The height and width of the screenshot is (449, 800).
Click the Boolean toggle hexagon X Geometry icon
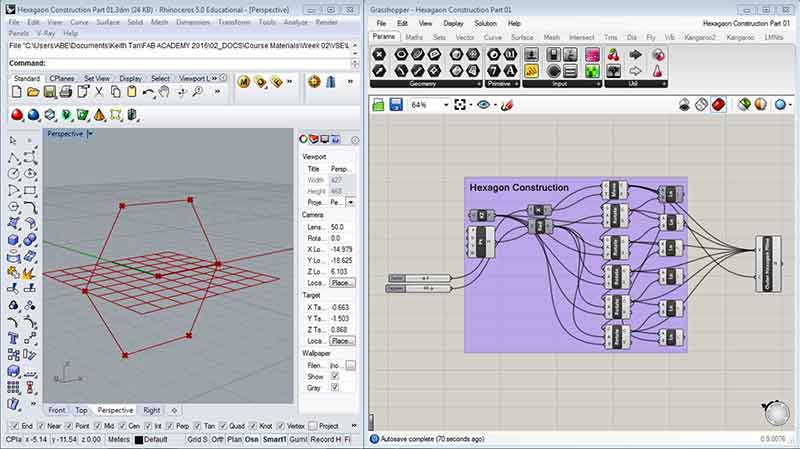click(x=379, y=55)
